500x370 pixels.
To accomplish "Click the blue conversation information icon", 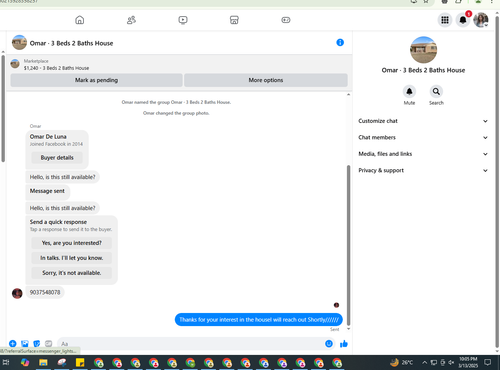I will (340, 42).
